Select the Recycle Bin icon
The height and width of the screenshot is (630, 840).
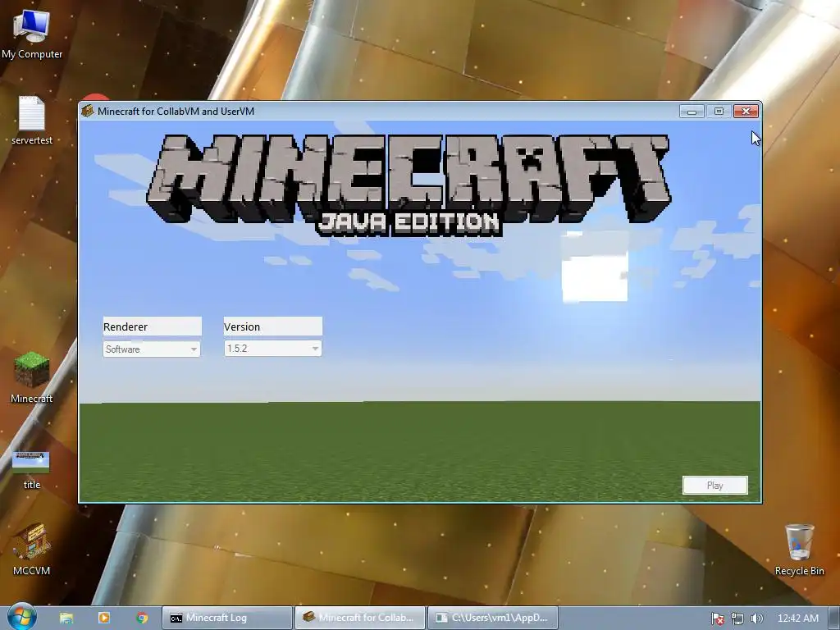tap(799, 550)
